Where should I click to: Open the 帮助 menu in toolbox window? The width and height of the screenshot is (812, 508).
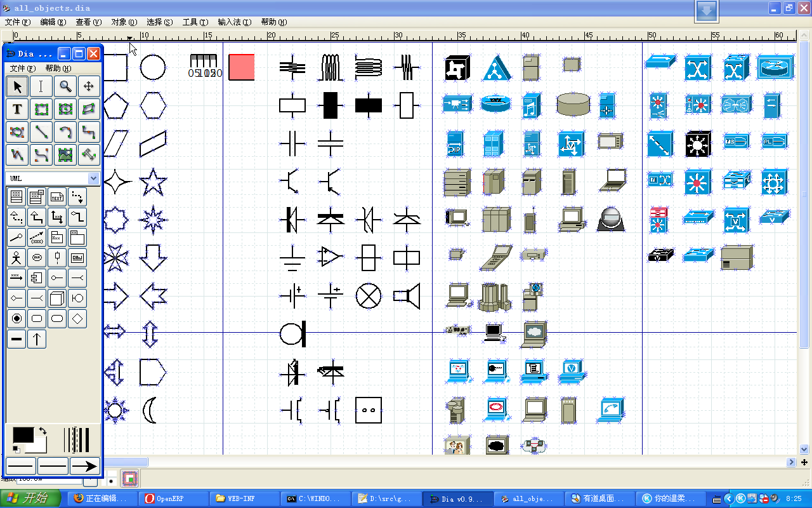pyautogui.click(x=58, y=69)
